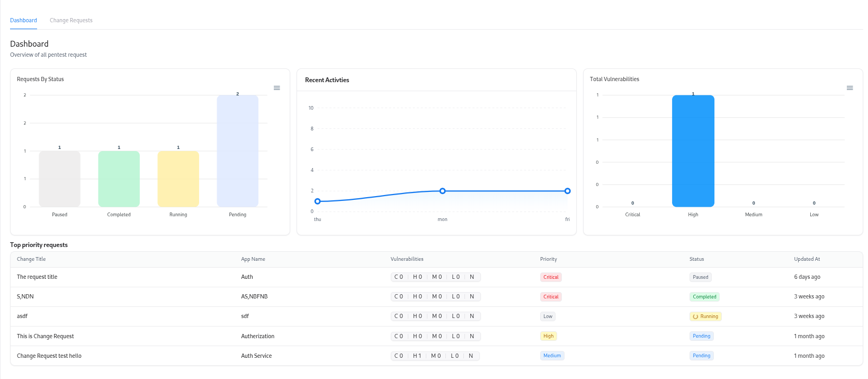Select the thu data point on activity chart
Screen dimensions: 868x379
pos(318,201)
